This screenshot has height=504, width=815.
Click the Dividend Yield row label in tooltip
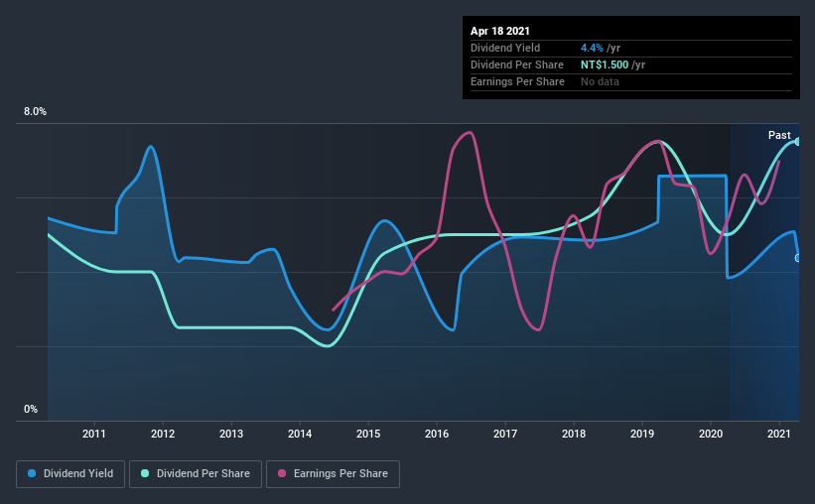(505, 48)
